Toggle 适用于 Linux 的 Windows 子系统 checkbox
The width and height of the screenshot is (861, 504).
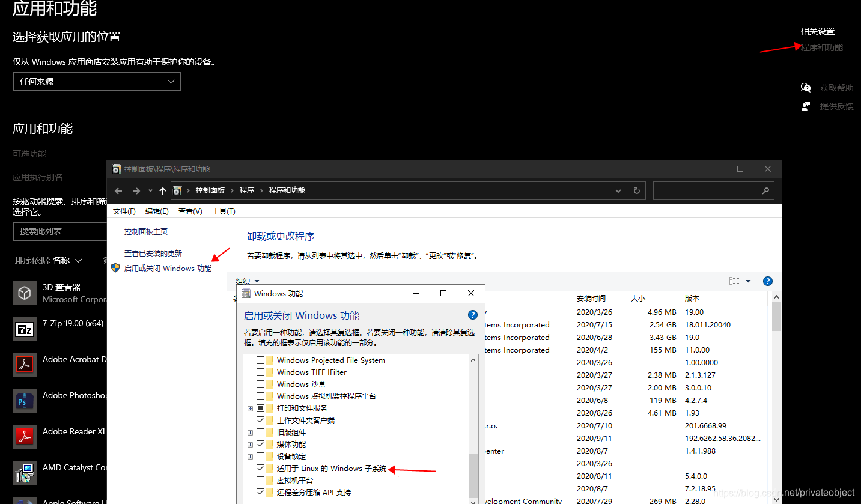pos(261,469)
